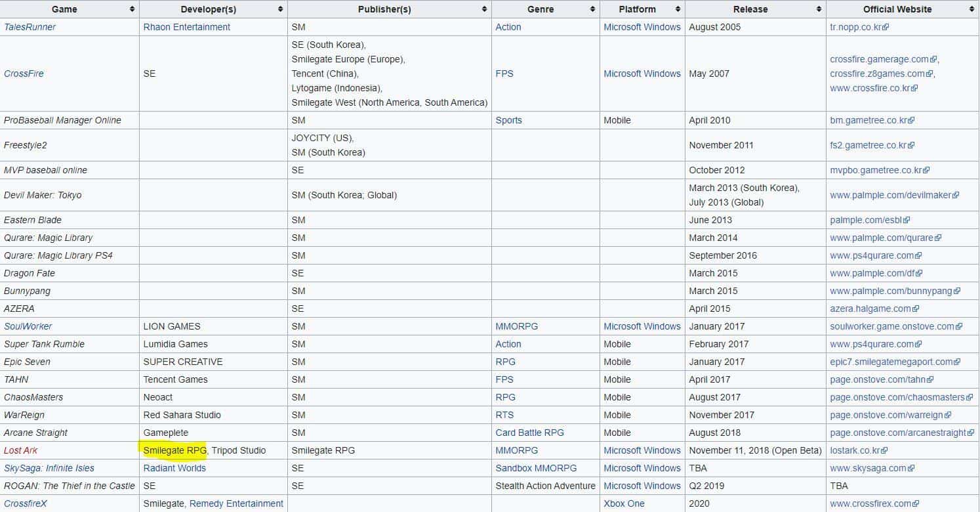Select 'ROGAN: The Thief in the Castle' cell
The image size is (980, 512).
[x=70, y=486]
